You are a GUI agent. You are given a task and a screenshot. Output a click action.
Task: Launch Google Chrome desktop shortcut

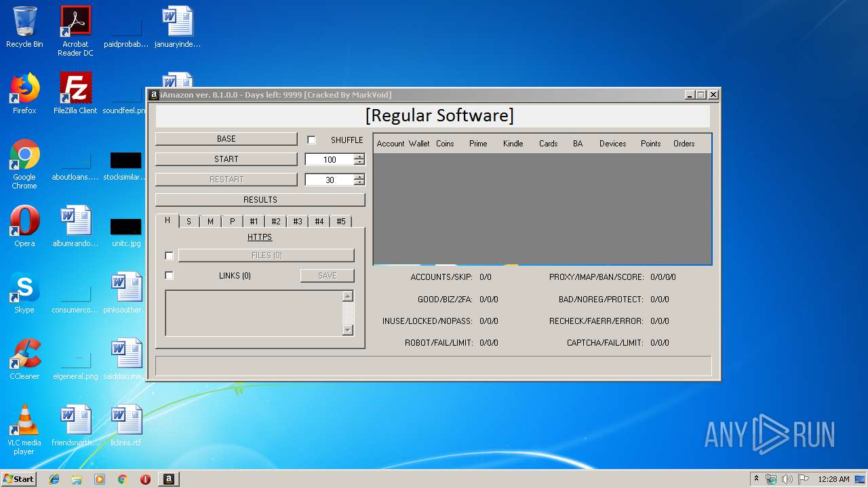point(24,164)
